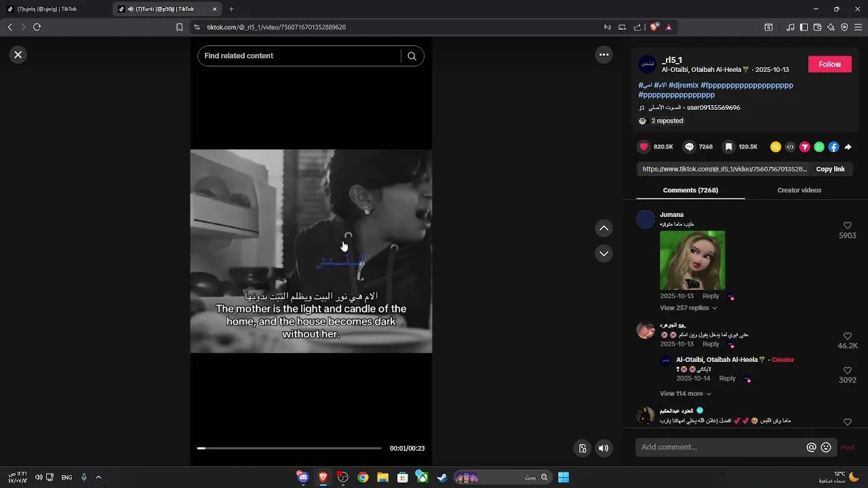Open the green doll image in Jumana's comment
This screenshot has height=488, width=868.
pos(692,260)
